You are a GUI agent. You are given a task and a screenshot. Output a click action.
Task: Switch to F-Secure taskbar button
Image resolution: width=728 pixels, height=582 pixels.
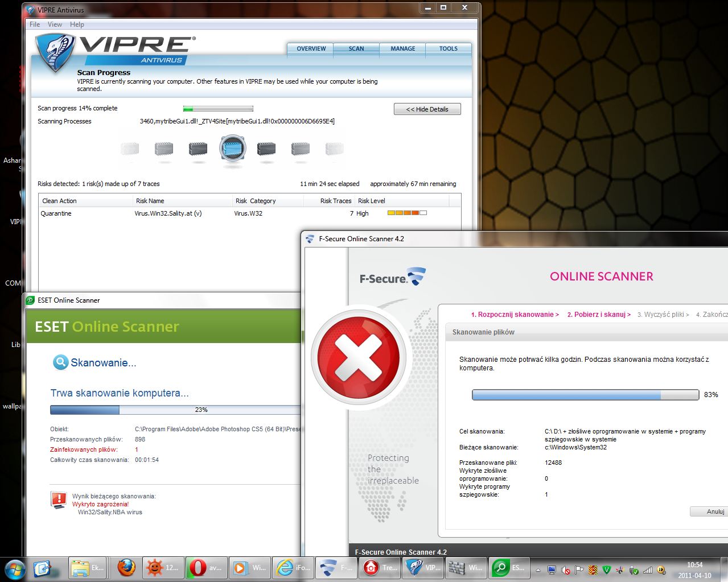click(336, 568)
